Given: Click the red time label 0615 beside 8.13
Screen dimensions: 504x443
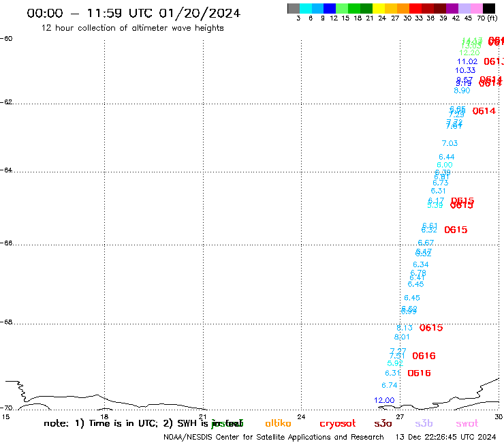Looking at the screenshot, I should tap(431, 328).
